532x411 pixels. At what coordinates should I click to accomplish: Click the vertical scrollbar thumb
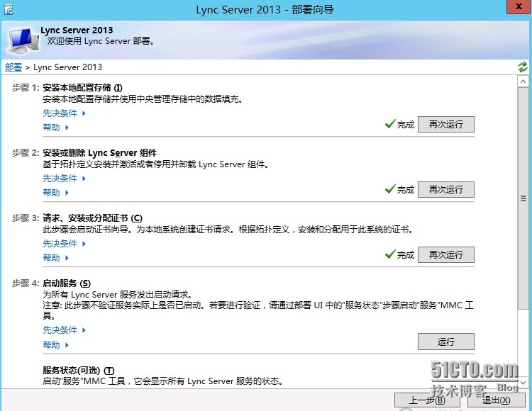coord(523,198)
